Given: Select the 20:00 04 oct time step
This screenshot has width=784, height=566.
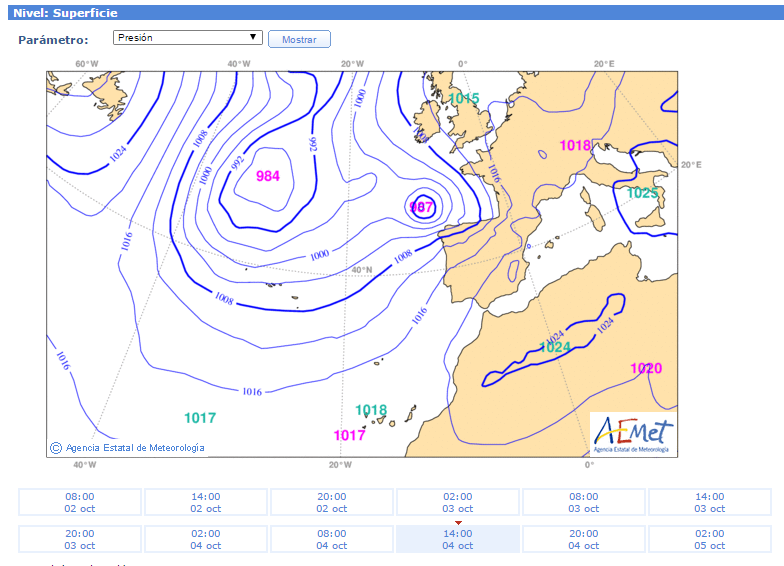Looking at the screenshot, I should [584, 539].
